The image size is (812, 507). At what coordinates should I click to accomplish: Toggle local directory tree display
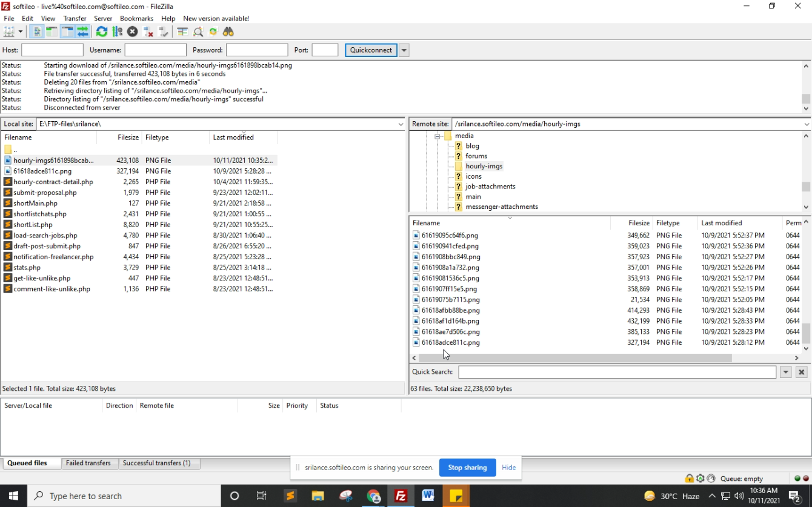(x=52, y=32)
